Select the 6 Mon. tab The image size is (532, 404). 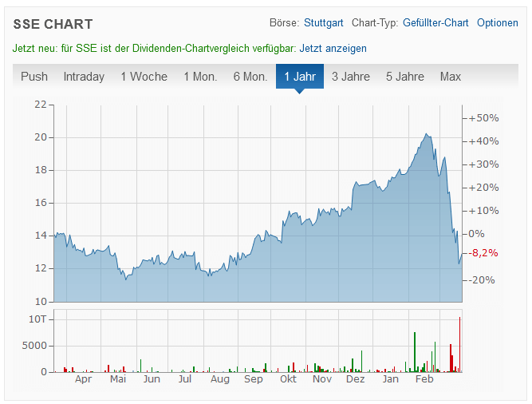(x=250, y=77)
